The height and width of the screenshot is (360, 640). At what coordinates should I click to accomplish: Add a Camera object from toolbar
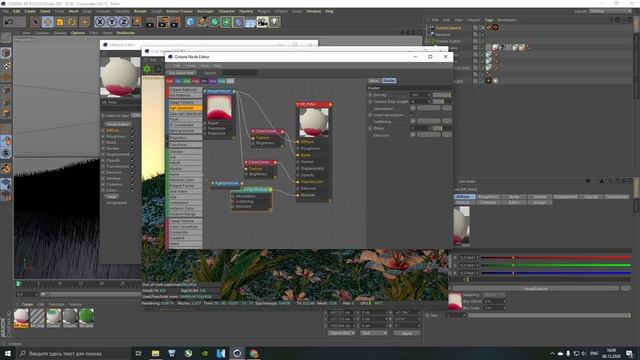coord(262,22)
